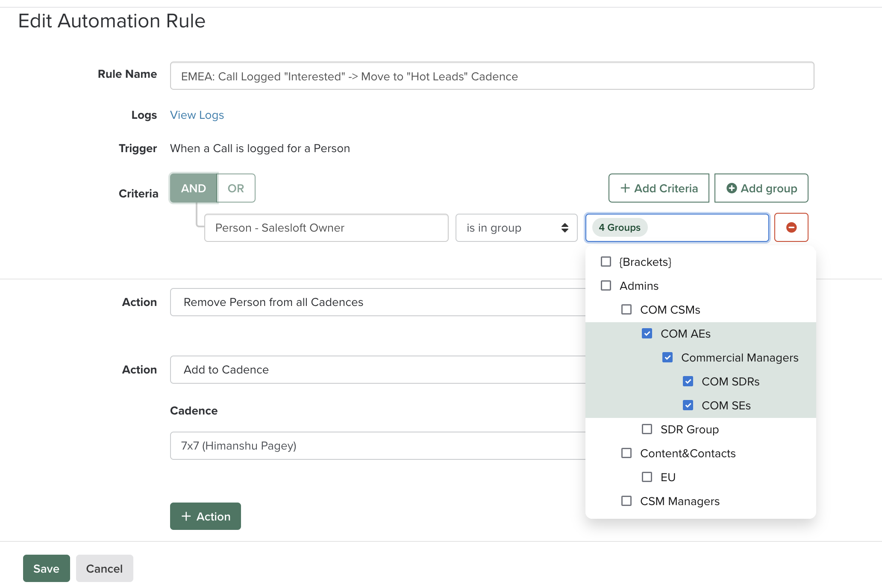The height and width of the screenshot is (588, 882).
Task: Check the Admins group checkbox
Action: [x=606, y=285]
